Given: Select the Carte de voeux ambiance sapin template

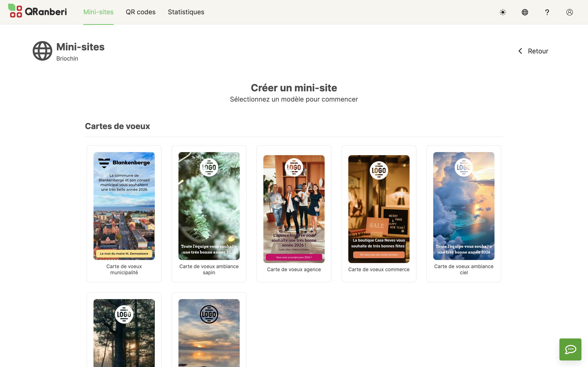Looking at the screenshot, I should pos(209,206).
